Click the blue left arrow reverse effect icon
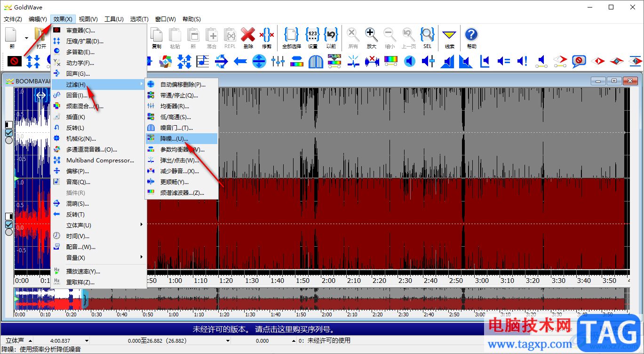Screen dimensions: 644x354 240,61
